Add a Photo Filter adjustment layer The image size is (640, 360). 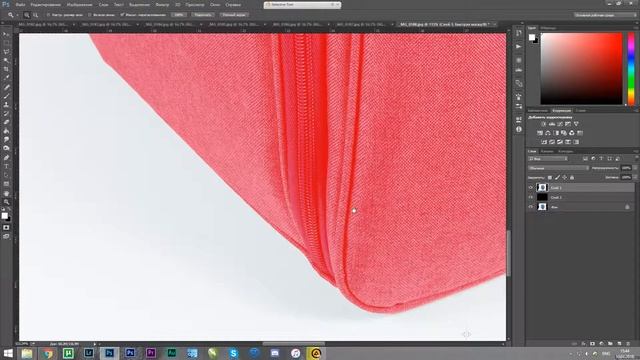tap(564, 133)
